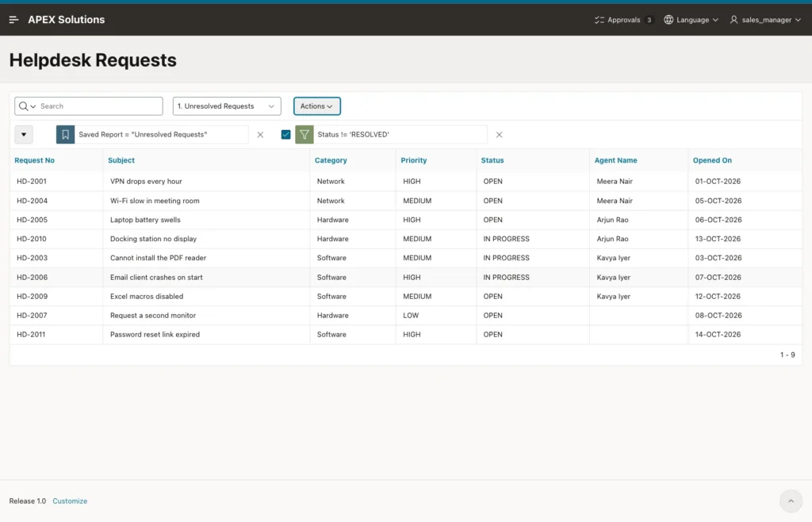Click the Request No column header
This screenshot has height=522, width=812.
[x=34, y=160]
